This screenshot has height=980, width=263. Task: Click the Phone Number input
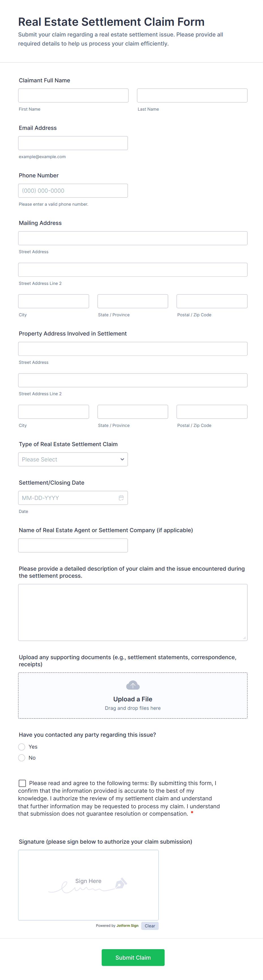click(73, 191)
